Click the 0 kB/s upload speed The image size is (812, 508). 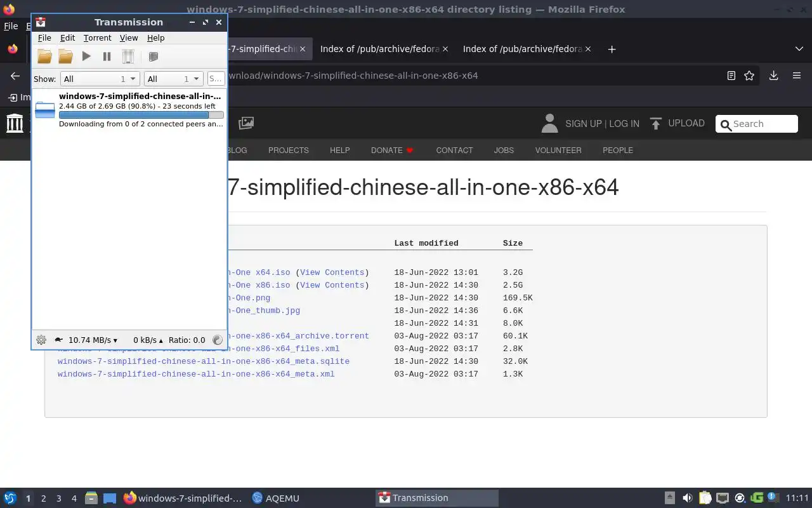(148, 340)
